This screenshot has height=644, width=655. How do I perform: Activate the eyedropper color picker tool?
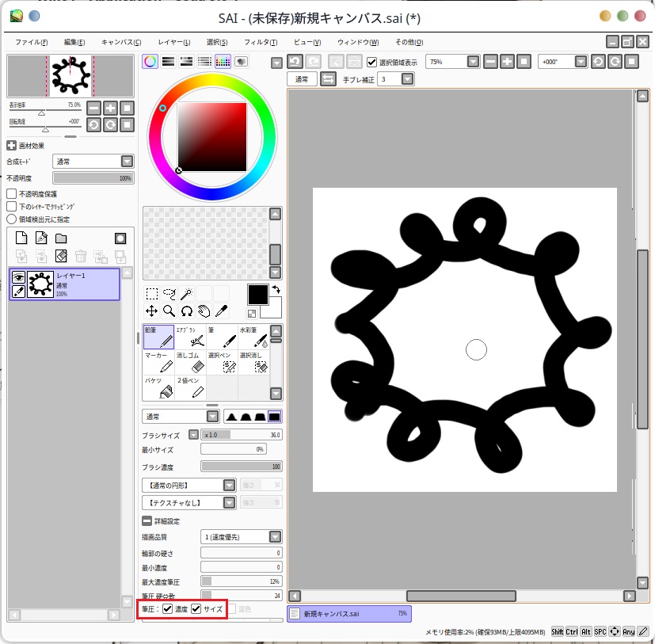point(222,311)
